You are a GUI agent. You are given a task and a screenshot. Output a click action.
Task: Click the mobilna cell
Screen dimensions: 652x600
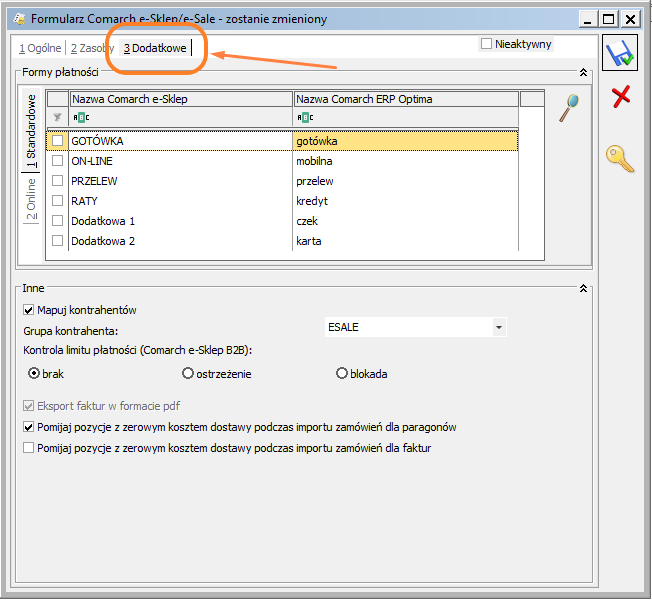pyautogui.click(x=405, y=161)
